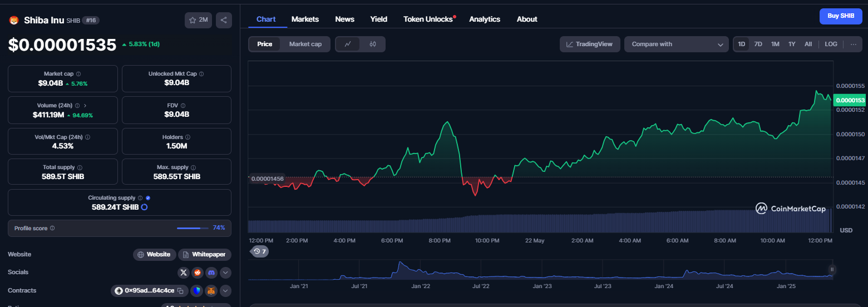Screen dimensions: 868x307
Task: Open the Reddit social icon
Action: [198, 273]
